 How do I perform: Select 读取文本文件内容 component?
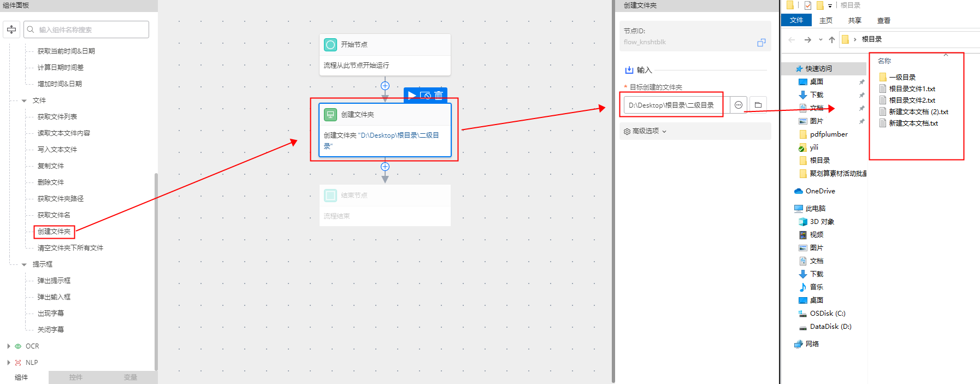pos(64,133)
